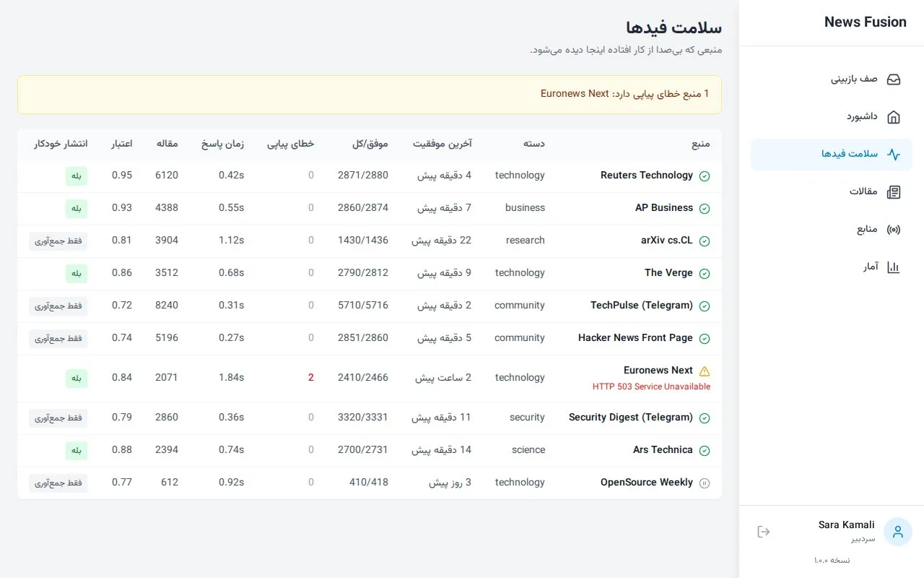Click the Euronews Next warning triangle icon
924x578 pixels.
[x=705, y=371]
